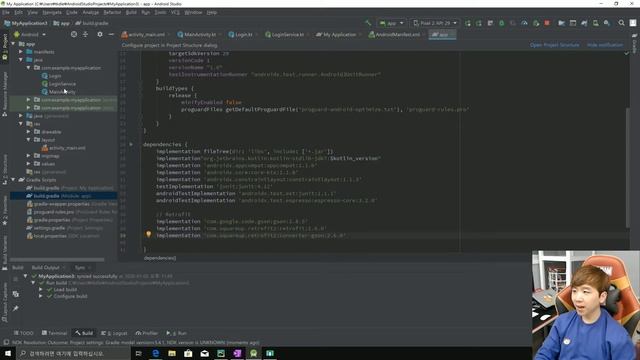Click the MyApplication3 breadcrumb
Viewport: 640px width, 360px height.
[26, 23]
